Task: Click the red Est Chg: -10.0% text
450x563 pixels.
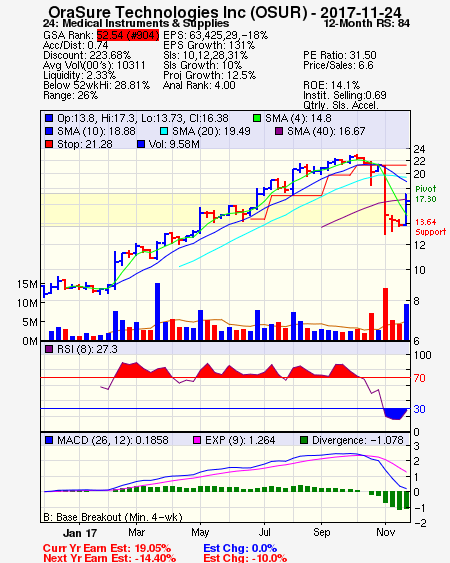Action: (x=245, y=558)
